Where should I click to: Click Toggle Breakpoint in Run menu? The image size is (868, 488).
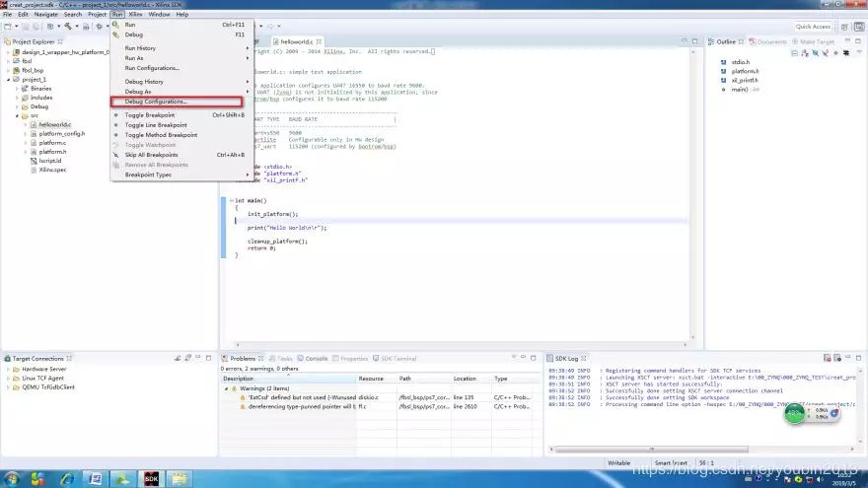(x=148, y=115)
